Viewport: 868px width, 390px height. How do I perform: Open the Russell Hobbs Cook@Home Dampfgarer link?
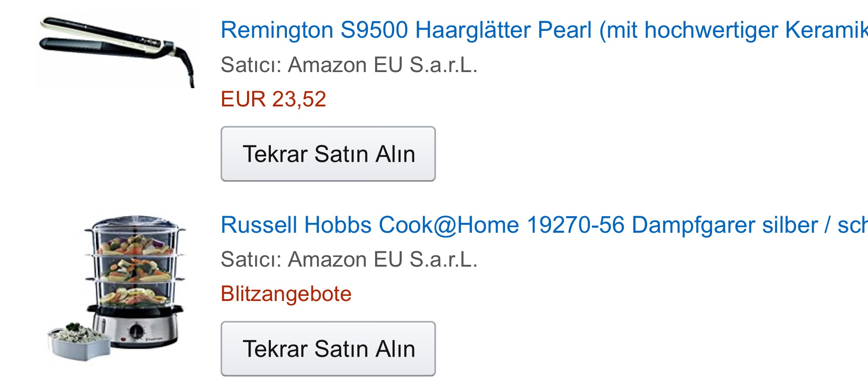[x=544, y=225]
